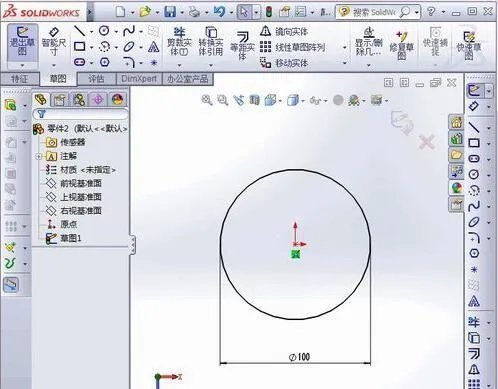Click Mirror Entities (镜向实体) button
Image resolution: width=498 pixels, height=389 pixels.
[x=284, y=31]
